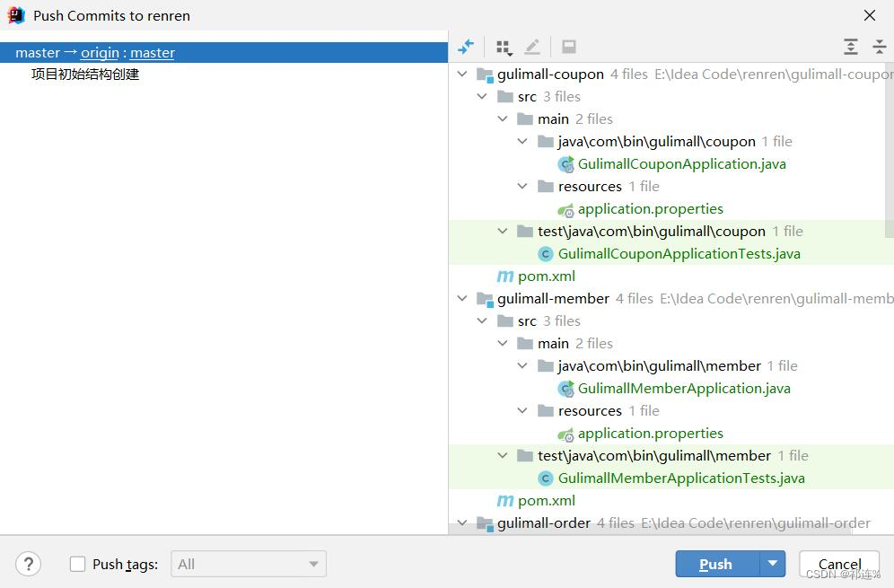This screenshot has height=588, width=894.
Task: Click the Edit pencil icon in the toolbar
Action: 532,47
